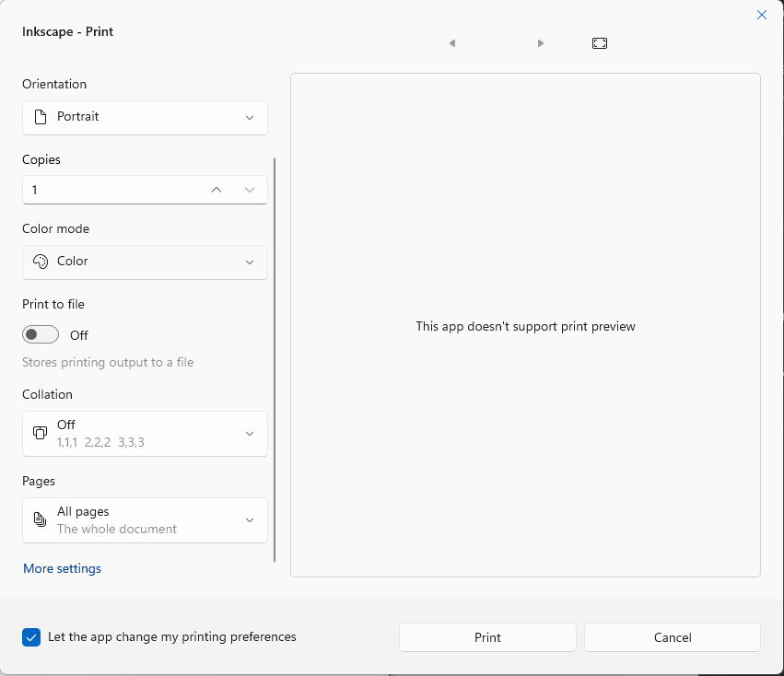Uncheck Let the app change my printing preferences
The width and height of the screenshot is (784, 676).
point(32,637)
